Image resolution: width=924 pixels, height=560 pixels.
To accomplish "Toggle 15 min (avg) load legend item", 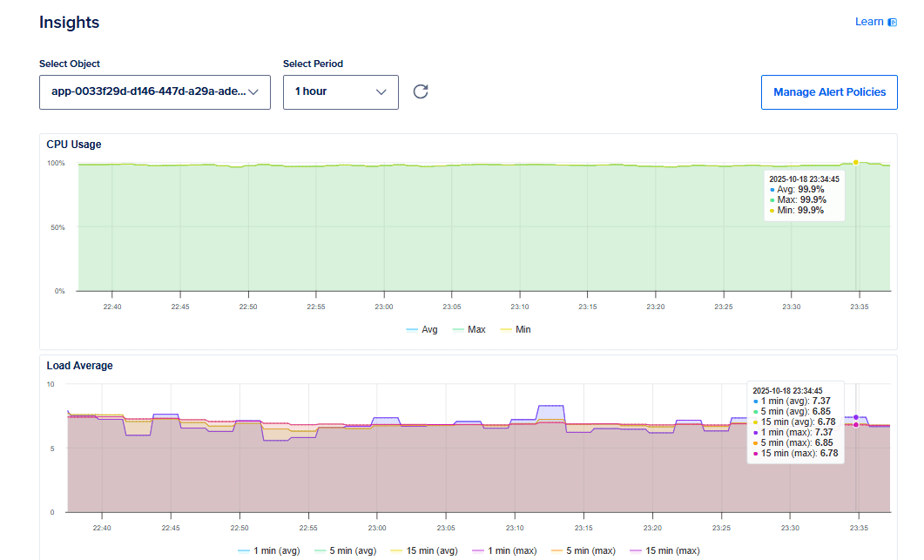I will pyautogui.click(x=424, y=550).
